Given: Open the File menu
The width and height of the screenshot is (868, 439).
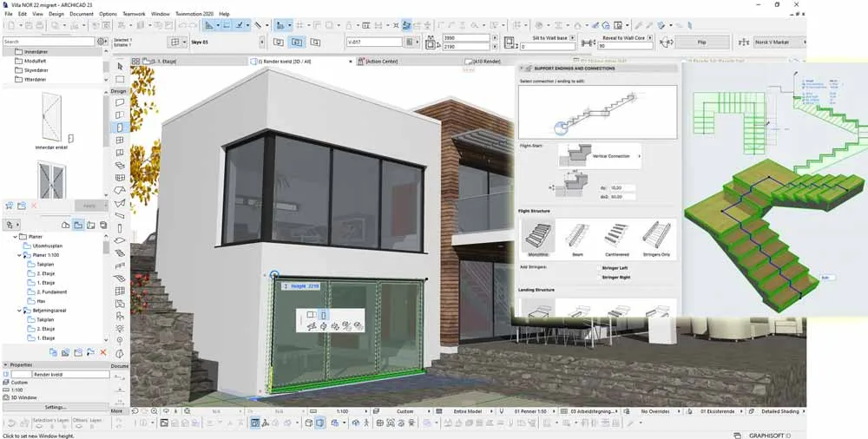Looking at the screenshot, I should [x=9, y=14].
